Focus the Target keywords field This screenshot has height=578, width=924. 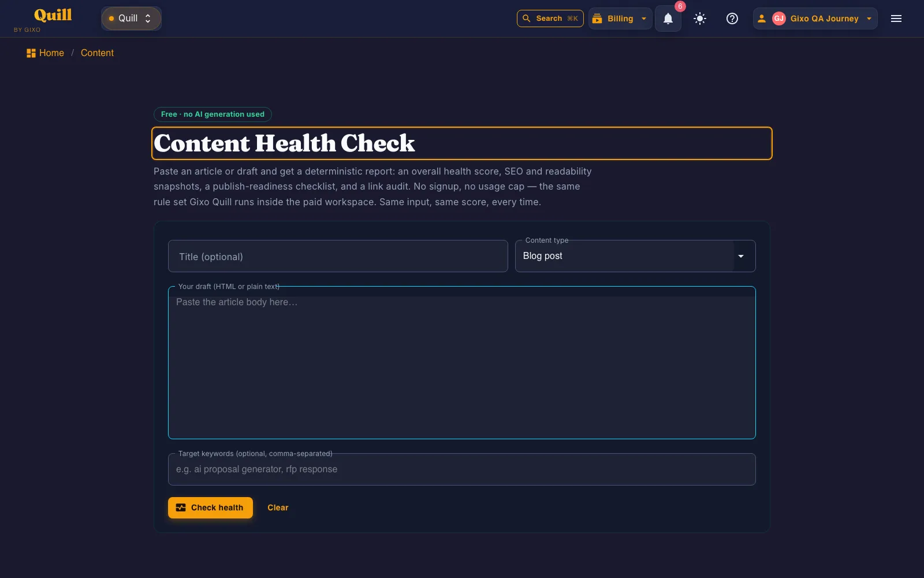pos(462,469)
